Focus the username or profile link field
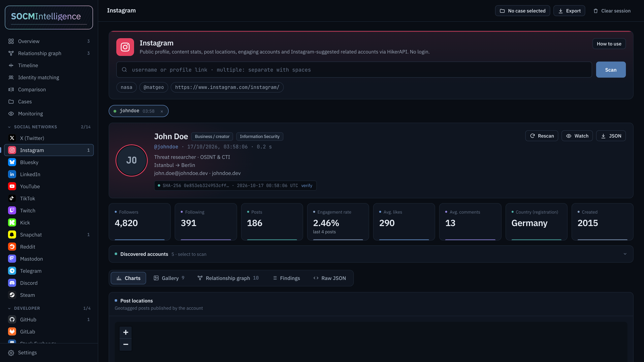The height and width of the screenshot is (362, 644). [354, 70]
